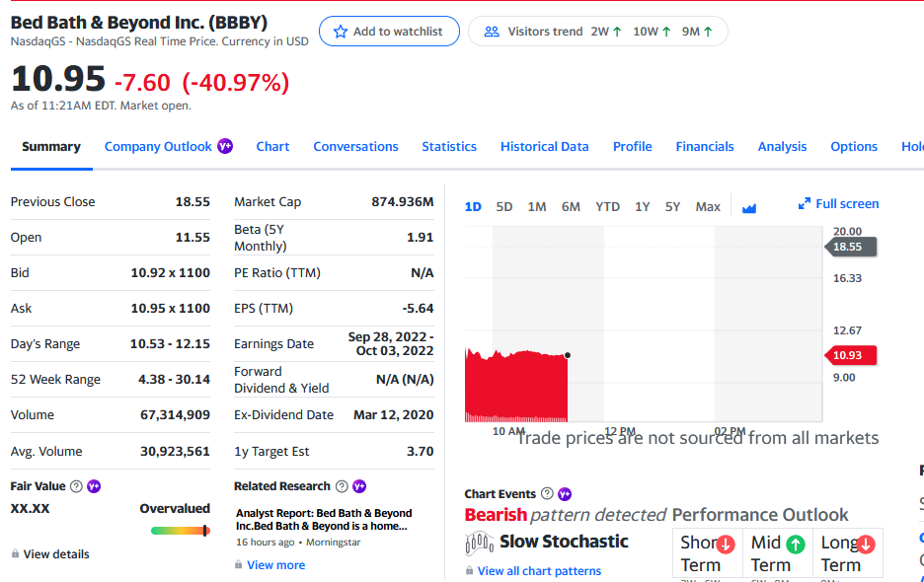Click the 9M visitors trend up arrow
This screenshot has width=924, height=582.
point(708,32)
